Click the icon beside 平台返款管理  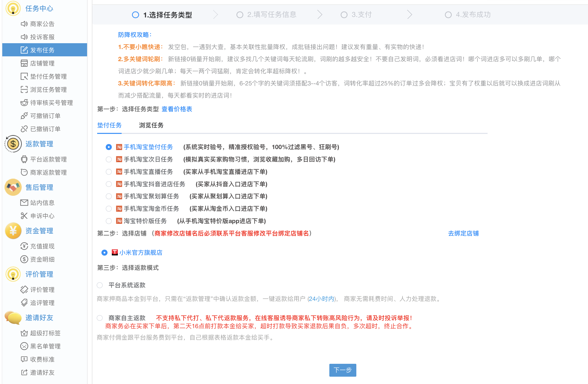tap(24, 159)
